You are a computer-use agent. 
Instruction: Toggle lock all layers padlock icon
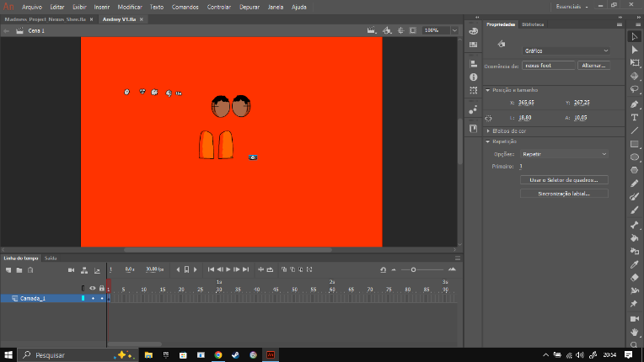coord(102,288)
